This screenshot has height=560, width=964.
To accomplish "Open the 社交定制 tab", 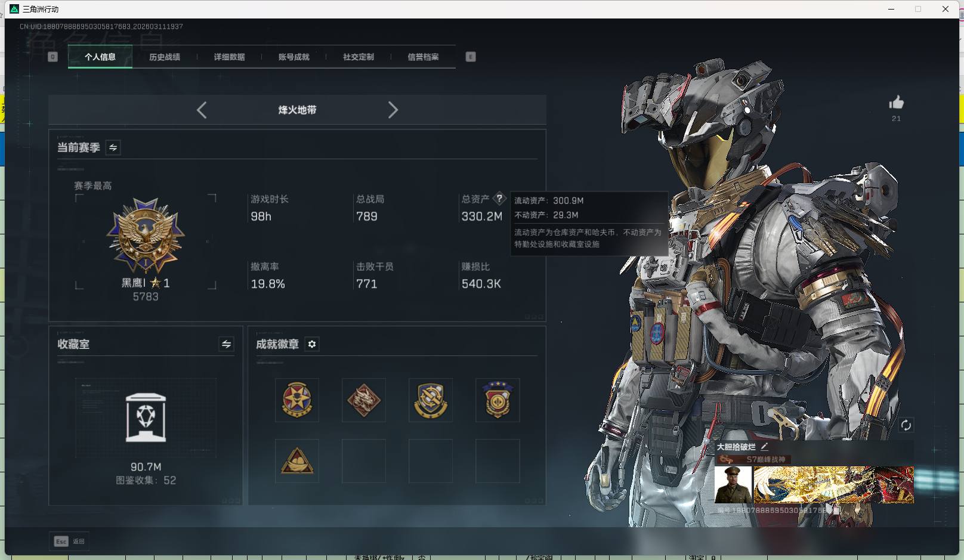I will [x=358, y=57].
